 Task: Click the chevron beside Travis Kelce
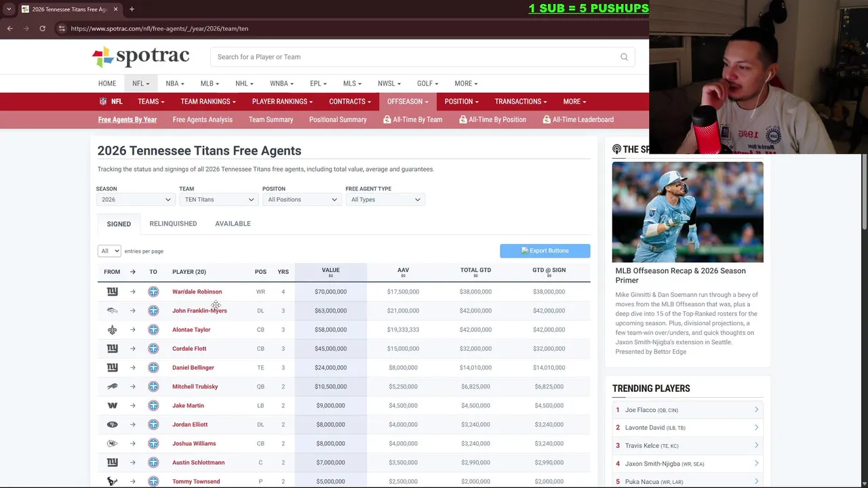pos(756,445)
